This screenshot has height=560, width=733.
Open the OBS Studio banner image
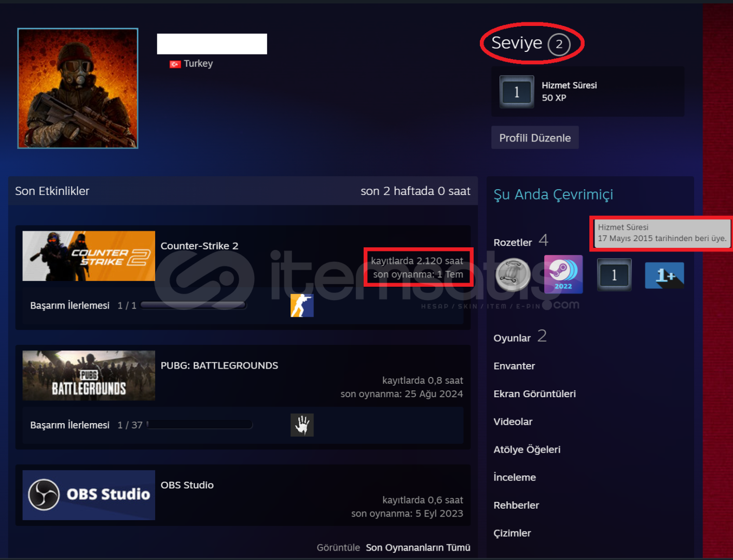[89, 495]
